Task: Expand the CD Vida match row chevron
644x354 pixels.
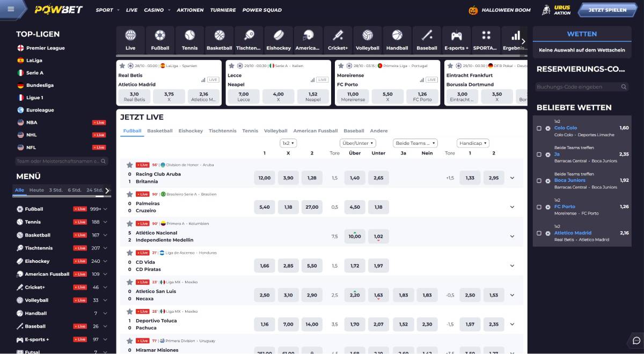Action: pos(512,265)
